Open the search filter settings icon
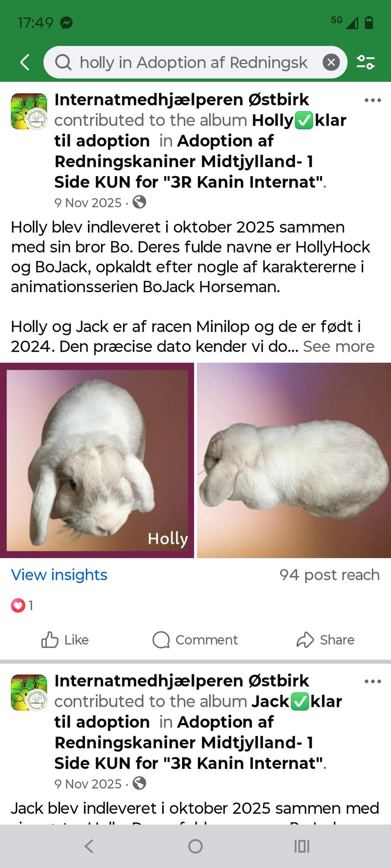The width and height of the screenshot is (391, 868). click(x=365, y=62)
